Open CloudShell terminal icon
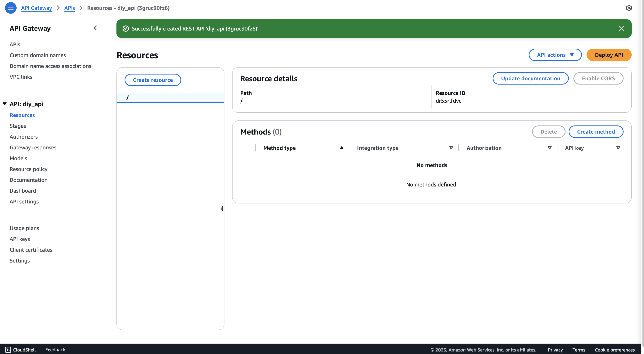The width and height of the screenshot is (644, 354). 8,350
